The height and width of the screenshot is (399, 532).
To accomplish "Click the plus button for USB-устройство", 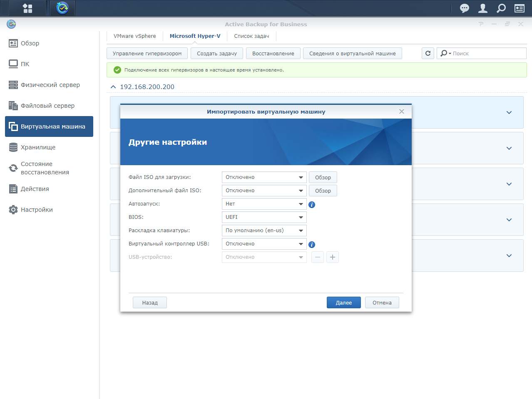I will tap(333, 257).
